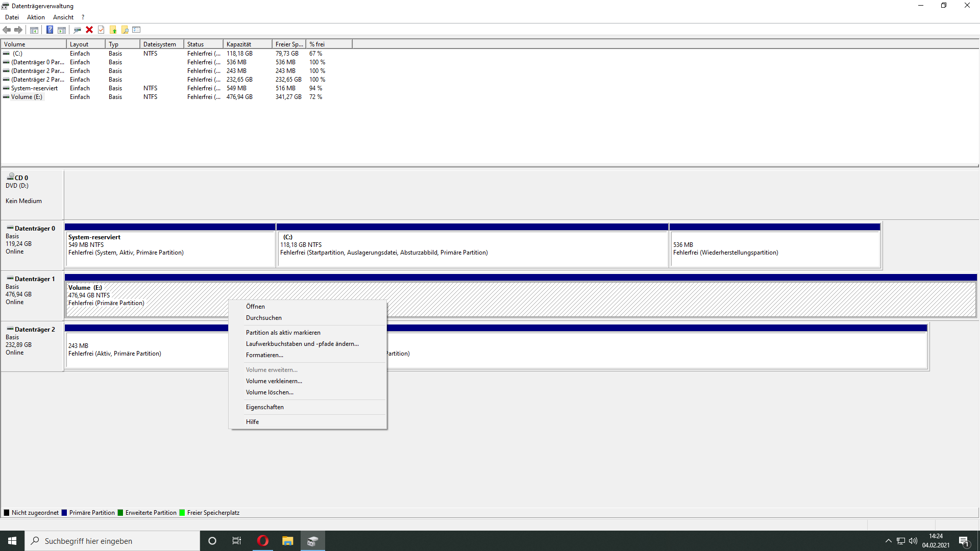Select Laufwerkbuchstaben und -pfade ändern...
This screenshot has height=551, width=980.
click(x=302, y=344)
